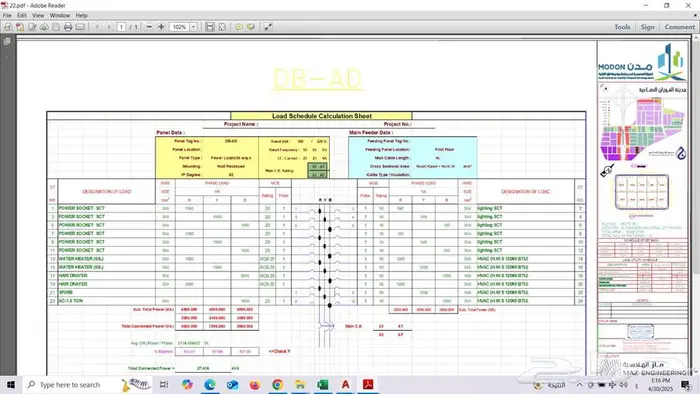The width and height of the screenshot is (700, 394).
Task: Open the View menu
Action: point(38,15)
